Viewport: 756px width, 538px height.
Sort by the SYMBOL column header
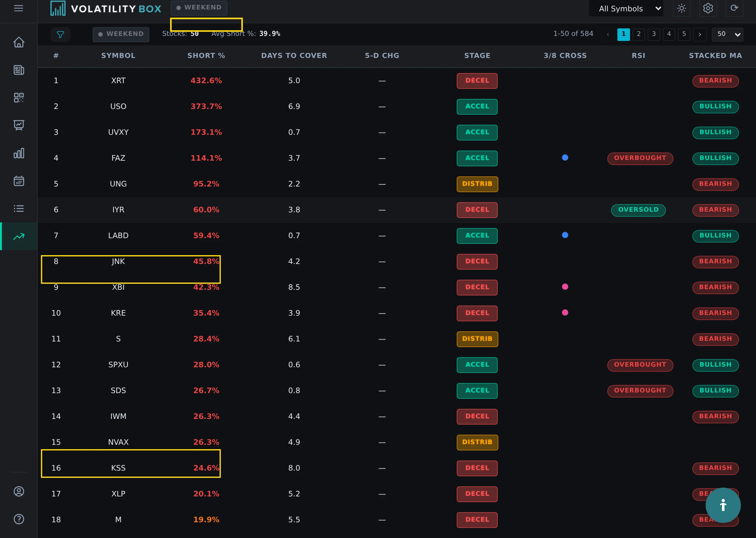[118, 56]
